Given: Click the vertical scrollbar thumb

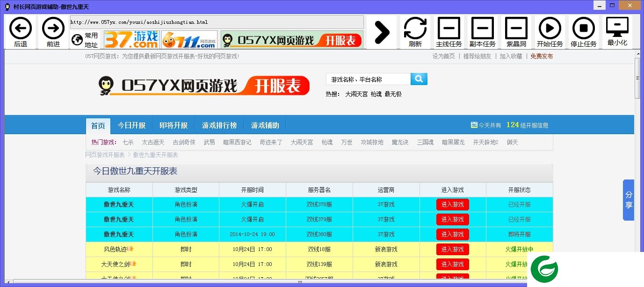Looking at the screenshot, I should tap(637, 78).
